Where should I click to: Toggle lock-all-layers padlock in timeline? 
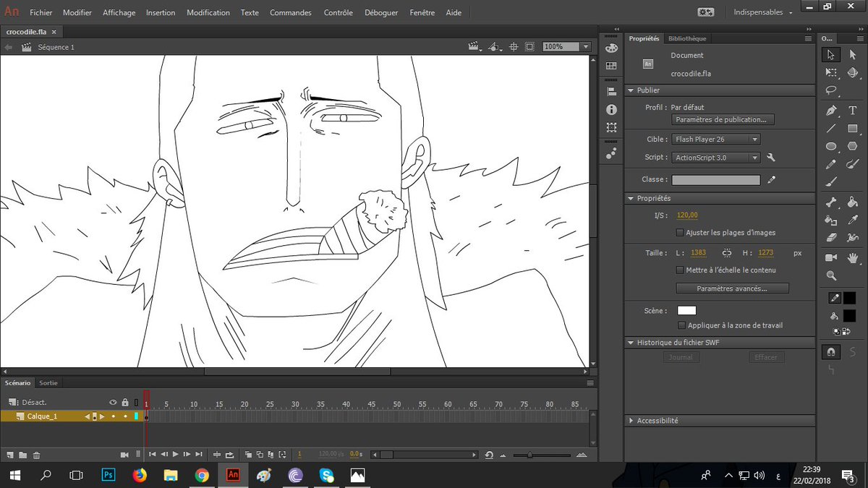click(124, 402)
